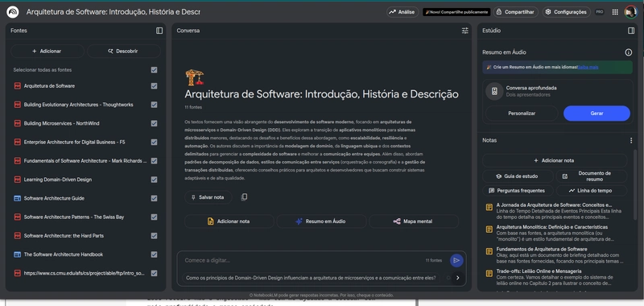The width and height of the screenshot is (644, 306).
Task: Collapse the Estúdio panel icon
Action: (631, 31)
